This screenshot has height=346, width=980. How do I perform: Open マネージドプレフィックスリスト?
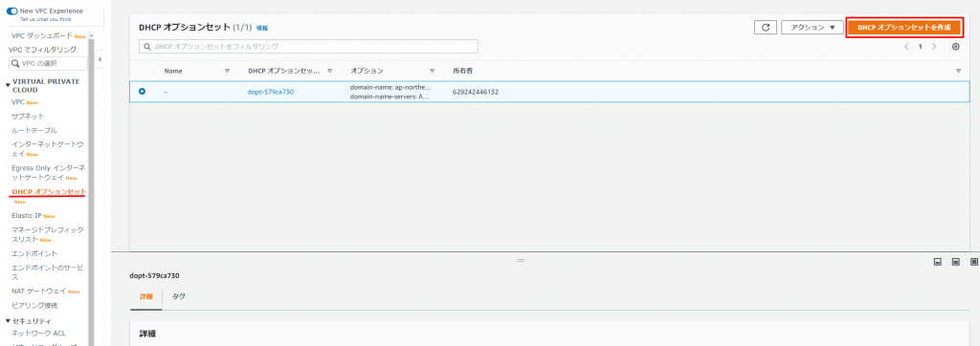(47, 234)
